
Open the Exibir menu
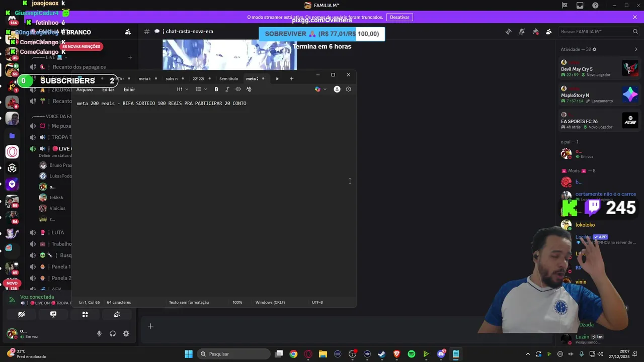129,89
